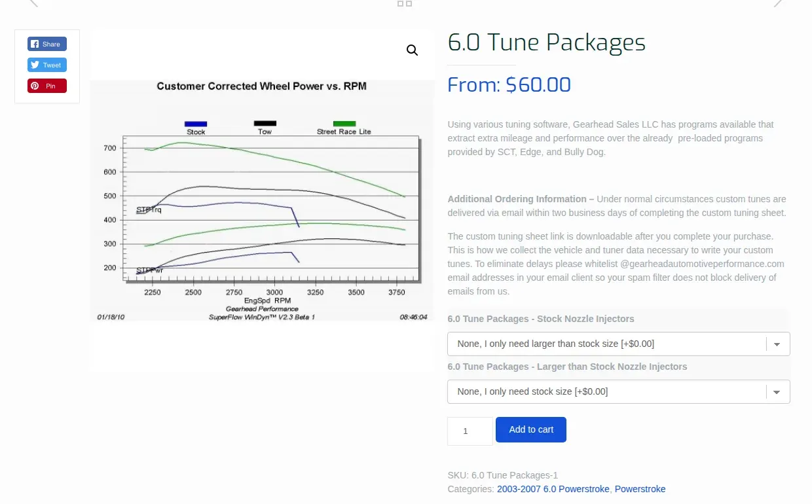The height and width of the screenshot is (504, 812).
Task: Click the quantity input field
Action: pyautogui.click(x=470, y=431)
